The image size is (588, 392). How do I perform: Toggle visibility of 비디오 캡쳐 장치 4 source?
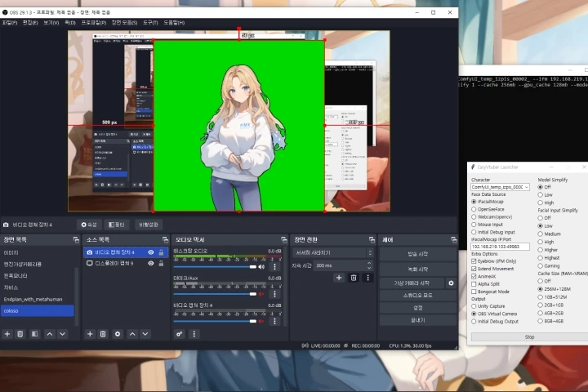pyautogui.click(x=151, y=252)
